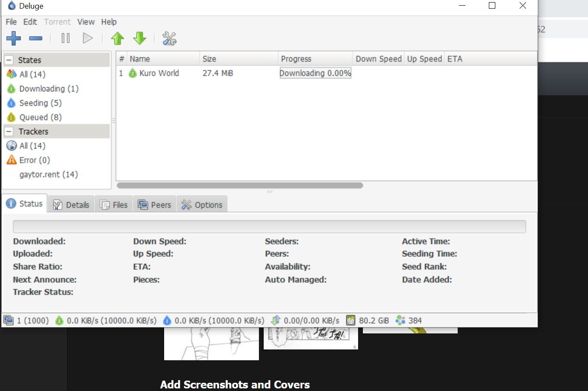The height and width of the screenshot is (391, 588).
Task: Click the horizontal scrollbar under torrent list
Action: 239,185
